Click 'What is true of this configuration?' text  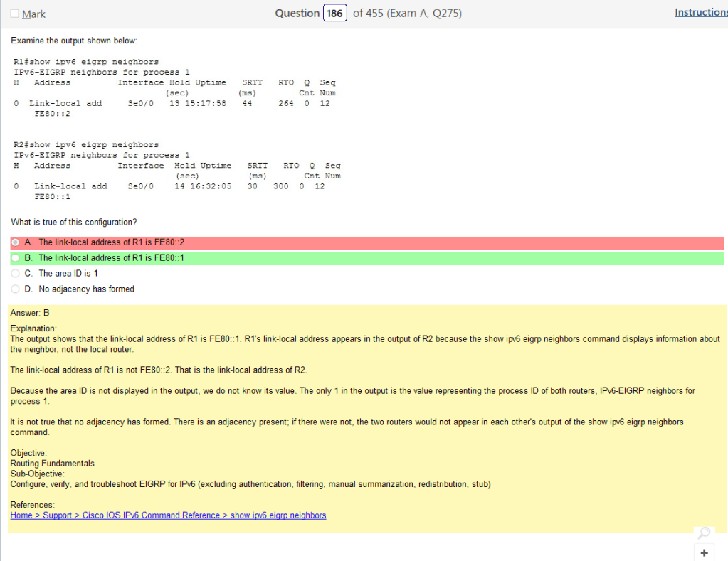(74, 223)
